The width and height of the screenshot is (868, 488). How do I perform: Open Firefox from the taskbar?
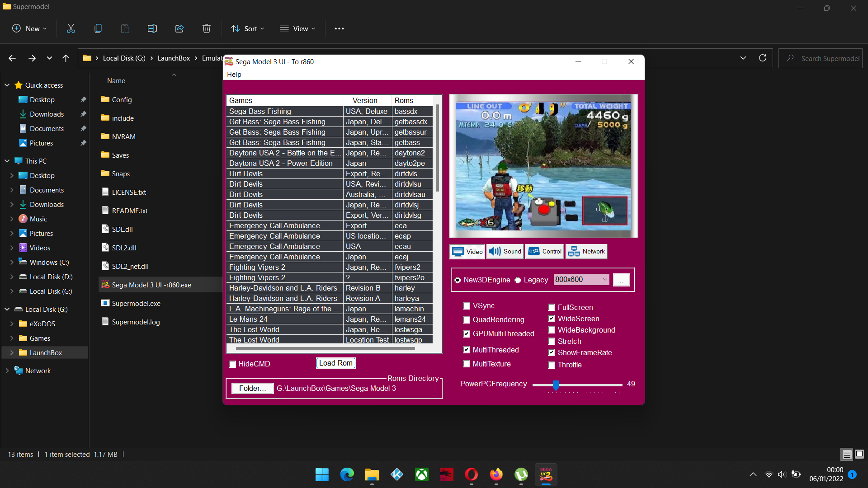[x=496, y=474]
